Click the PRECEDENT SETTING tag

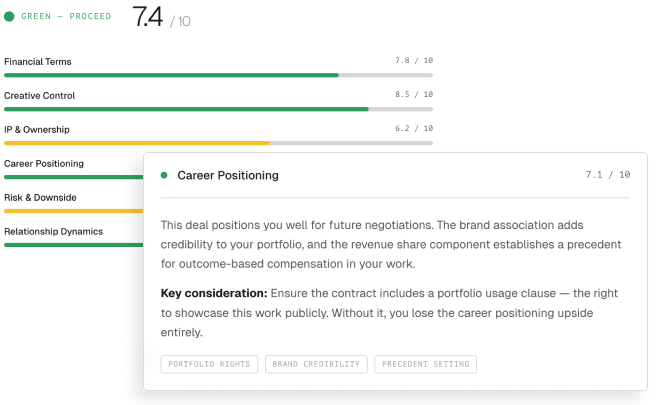coord(425,364)
